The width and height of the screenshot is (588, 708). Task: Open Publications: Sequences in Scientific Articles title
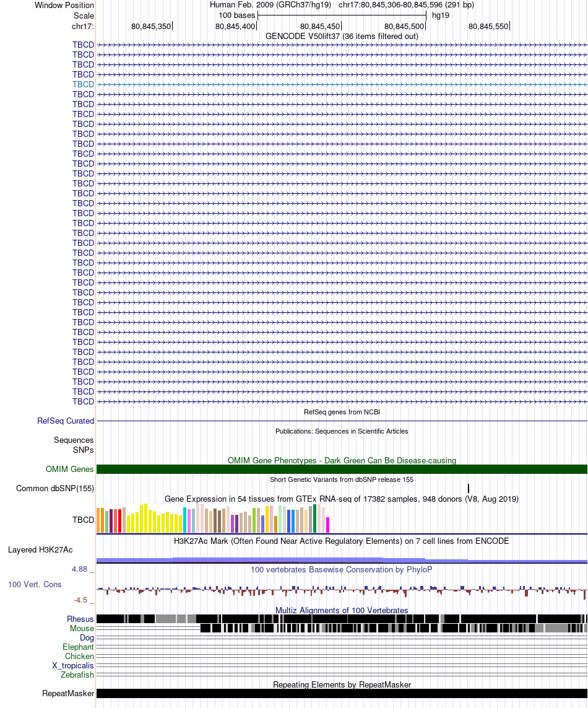(x=342, y=431)
